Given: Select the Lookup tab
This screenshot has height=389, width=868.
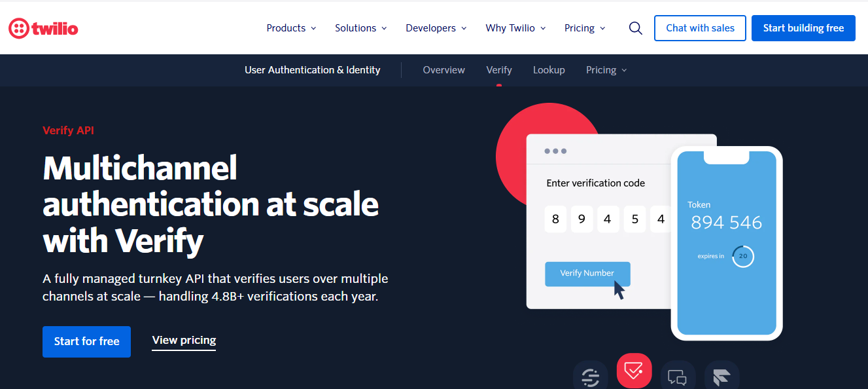Looking at the screenshot, I should click(549, 69).
